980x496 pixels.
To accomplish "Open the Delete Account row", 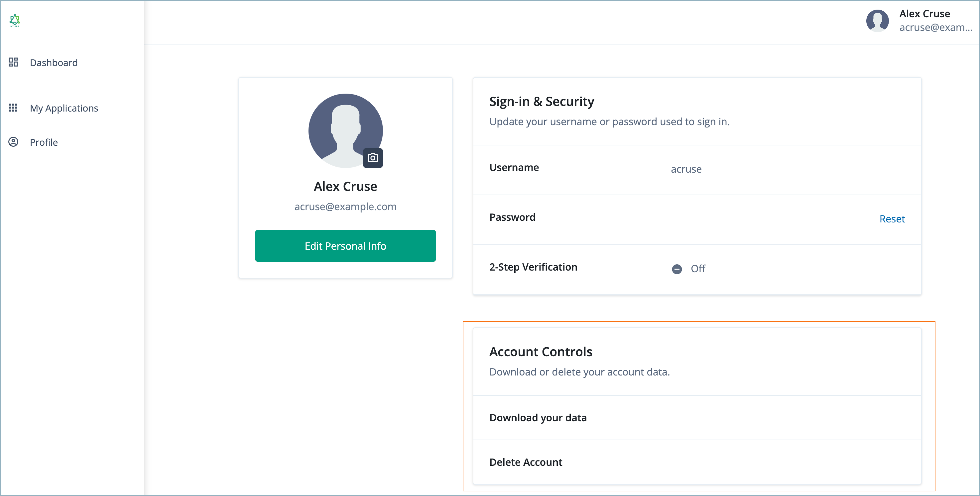I will tap(525, 462).
